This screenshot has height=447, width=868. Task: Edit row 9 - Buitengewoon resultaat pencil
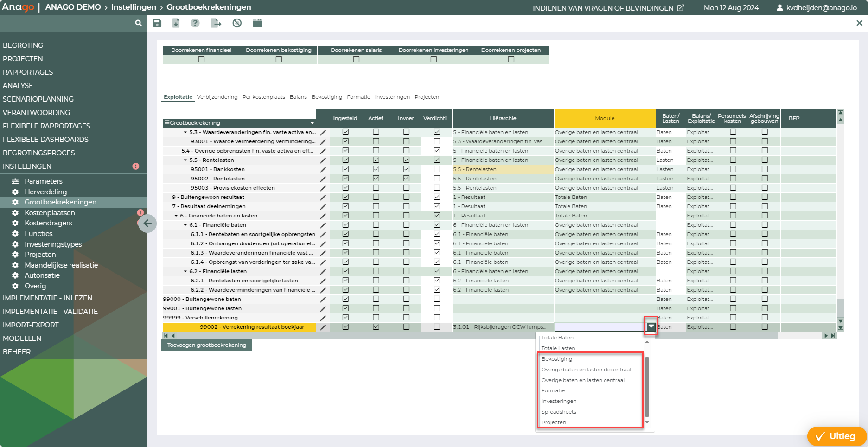coord(323,197)
